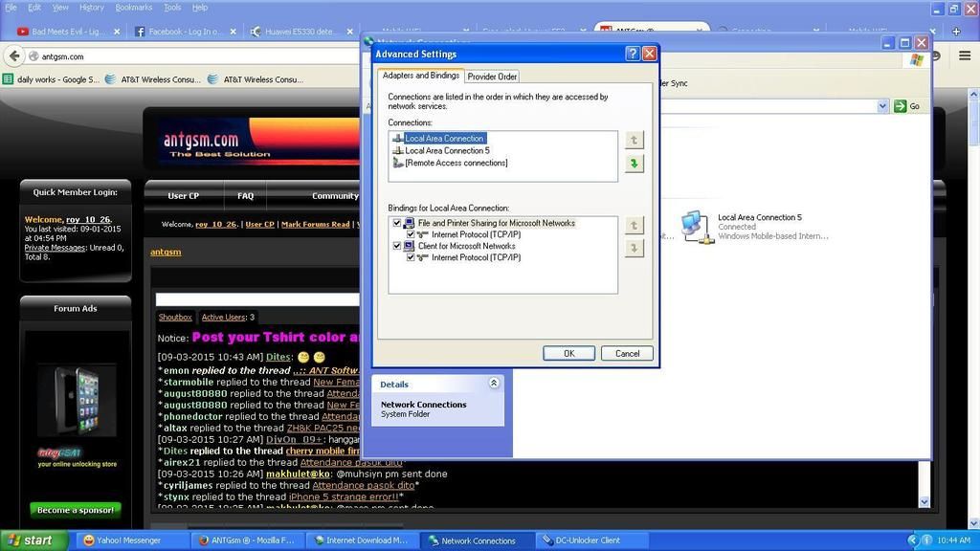Viewport: 980px width, 551px height.
Task: Click the binding move-down arrow button
Action: click(x=634, y=249)
